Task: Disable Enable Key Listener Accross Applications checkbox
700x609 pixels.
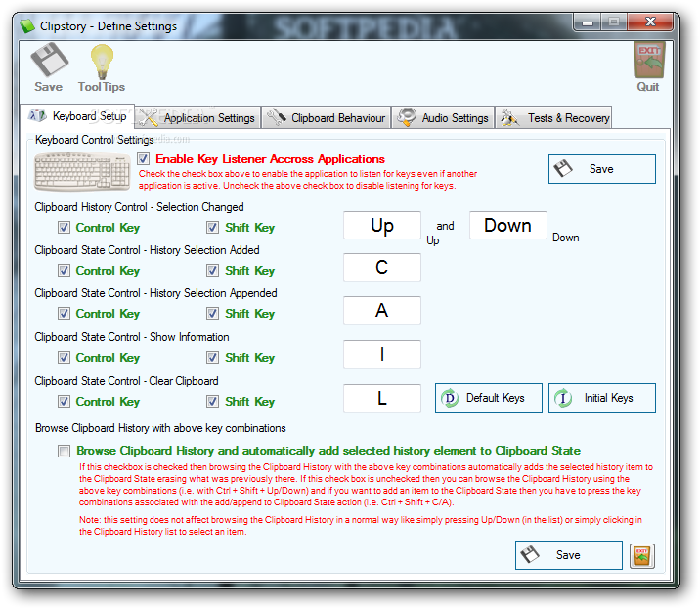Action: pos(144,159)
